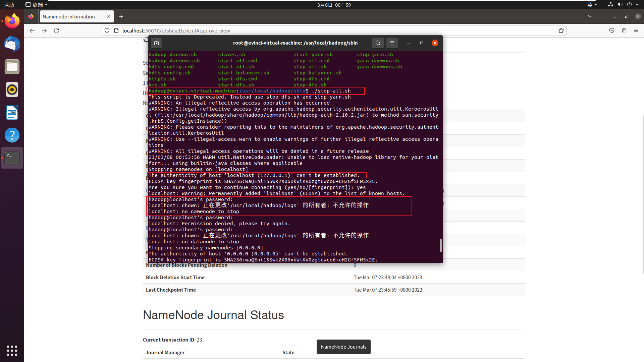
Task: Click the terminal scrollbar handle
Action: tap(440, 245)
